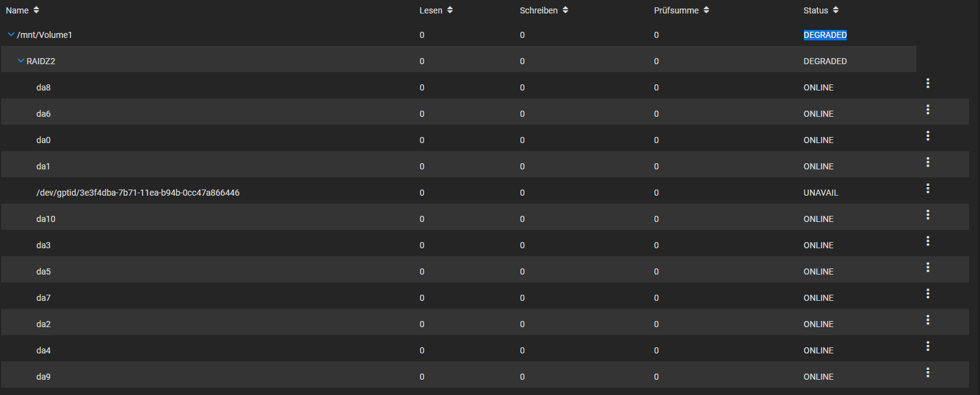Open the options menu for da4
Image resolution: width=980 pixels, height=395 pixels.
tap(927, 346)
